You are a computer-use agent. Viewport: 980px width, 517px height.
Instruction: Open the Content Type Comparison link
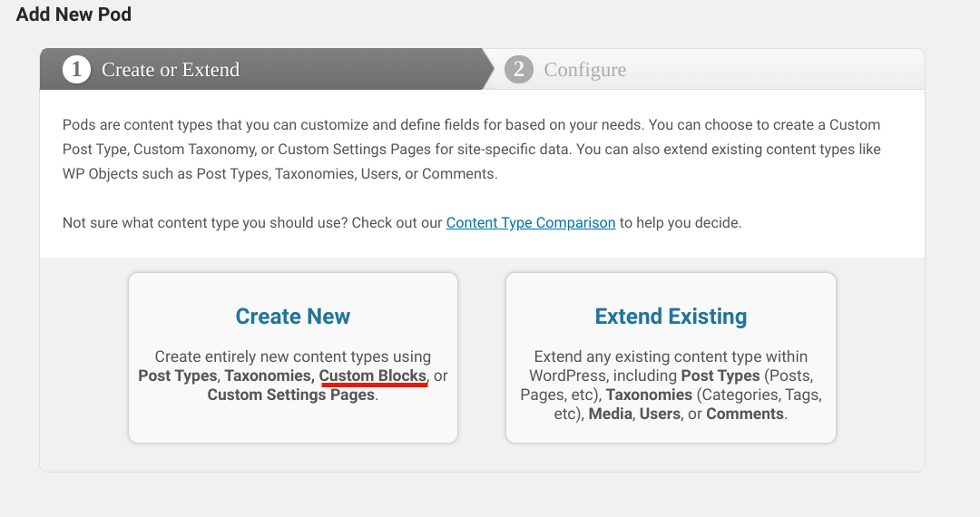pos(531,223)
